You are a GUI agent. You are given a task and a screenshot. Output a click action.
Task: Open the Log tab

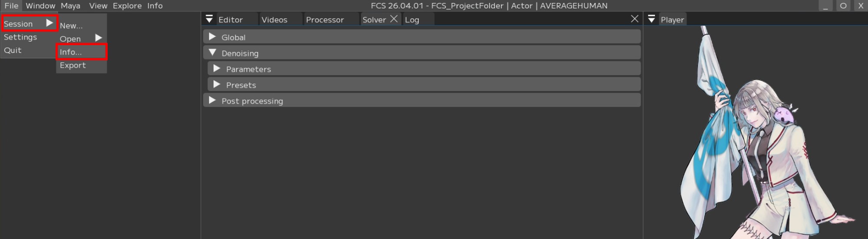(412, 20)
